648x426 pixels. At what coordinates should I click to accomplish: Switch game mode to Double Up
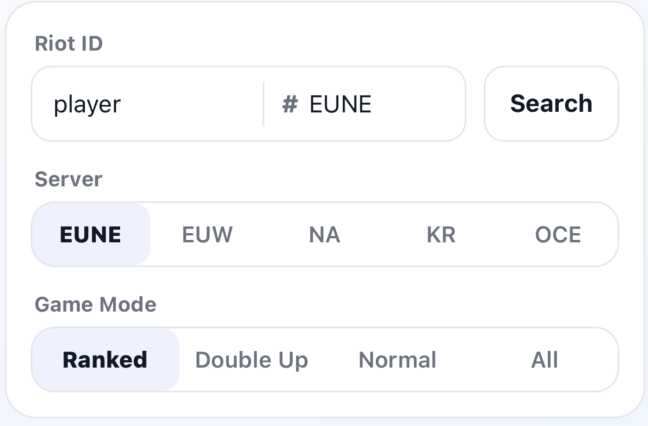[251, 360]
